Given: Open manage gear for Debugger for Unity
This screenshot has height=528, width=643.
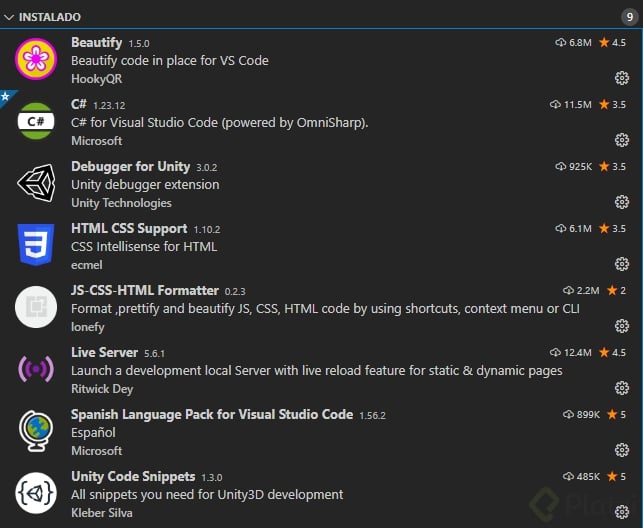Looking at the screenshot, I should coord(622,202).
